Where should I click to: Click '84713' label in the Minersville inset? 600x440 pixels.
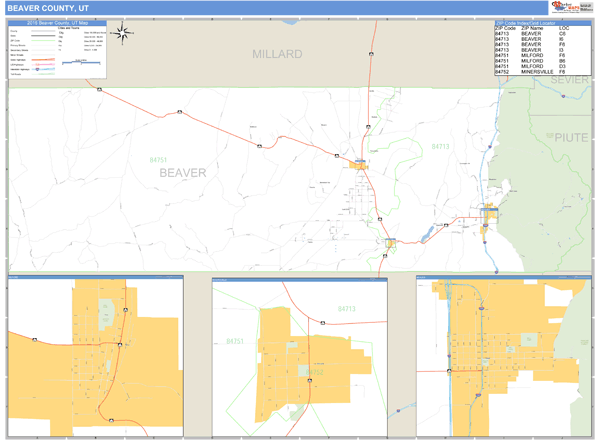click(346, 309)
